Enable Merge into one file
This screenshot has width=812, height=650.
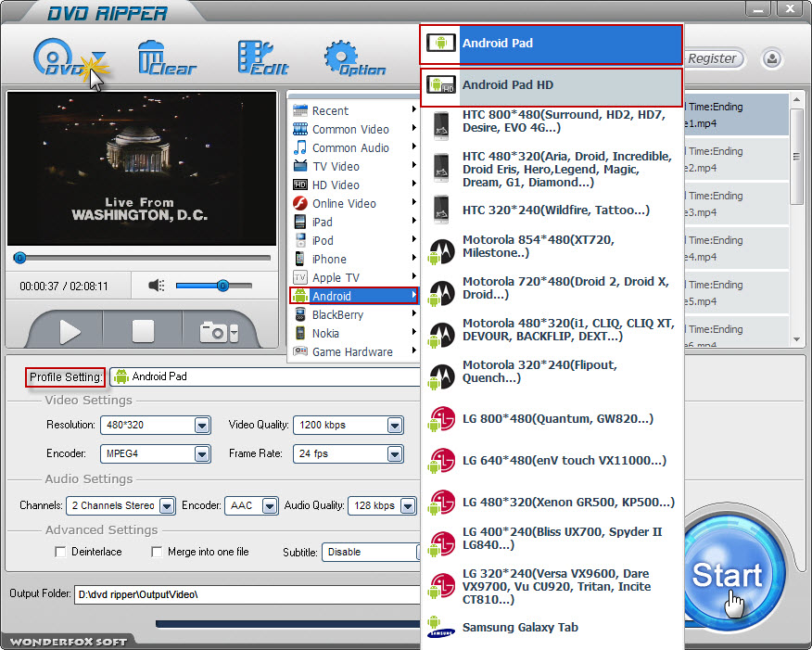[x=157, y=552]
